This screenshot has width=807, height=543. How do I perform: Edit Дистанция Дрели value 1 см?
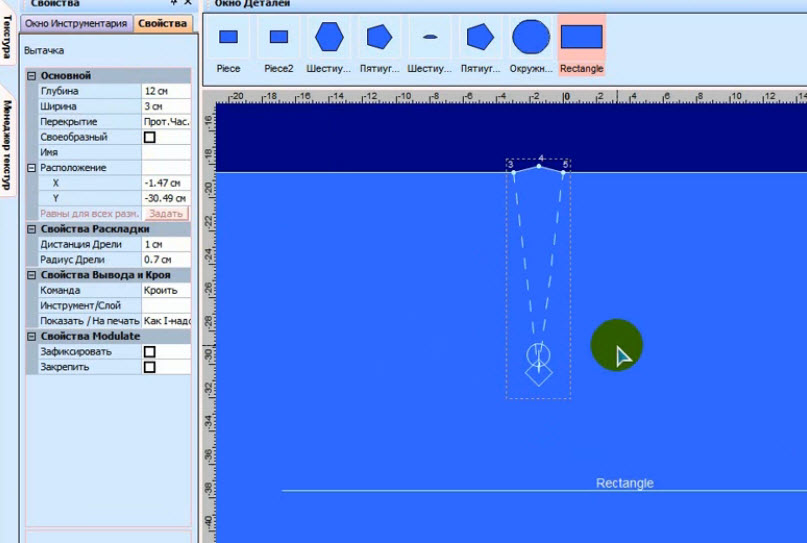click(166, 244)
